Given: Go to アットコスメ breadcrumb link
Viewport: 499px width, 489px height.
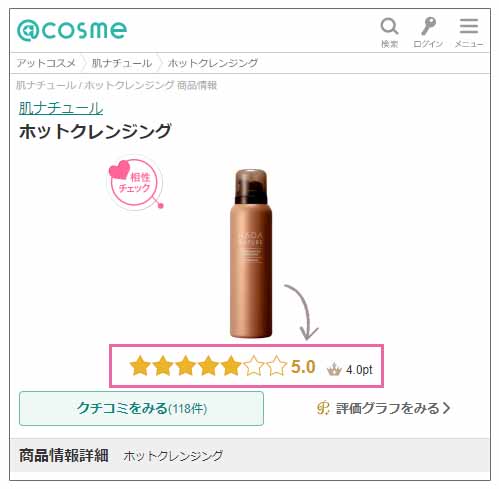Looking at the screenshot, I should click(46, 63).
